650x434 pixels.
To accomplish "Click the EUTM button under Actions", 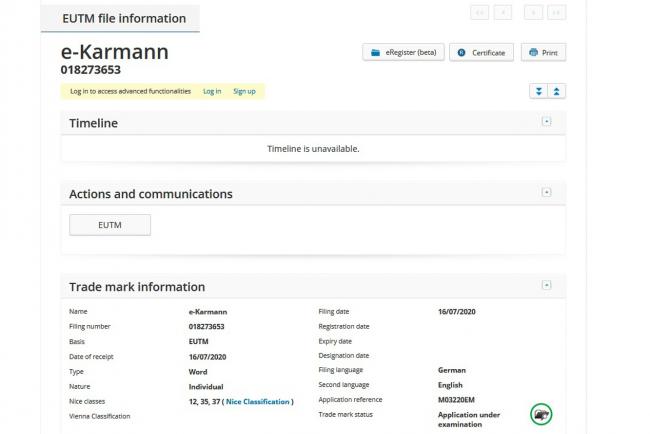I will pos(110,225).
